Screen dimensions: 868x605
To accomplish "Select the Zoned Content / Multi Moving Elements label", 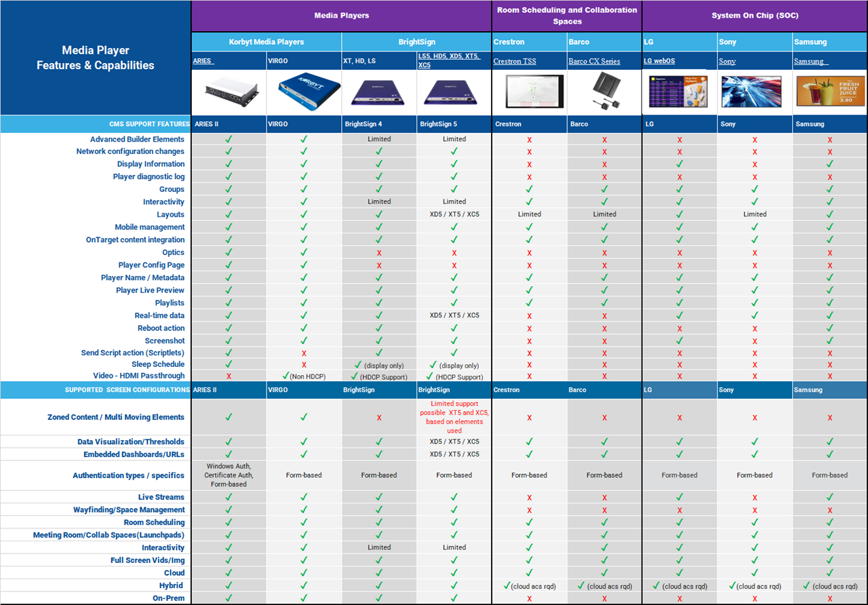I will pyautogui.click(x=116, y=417).
